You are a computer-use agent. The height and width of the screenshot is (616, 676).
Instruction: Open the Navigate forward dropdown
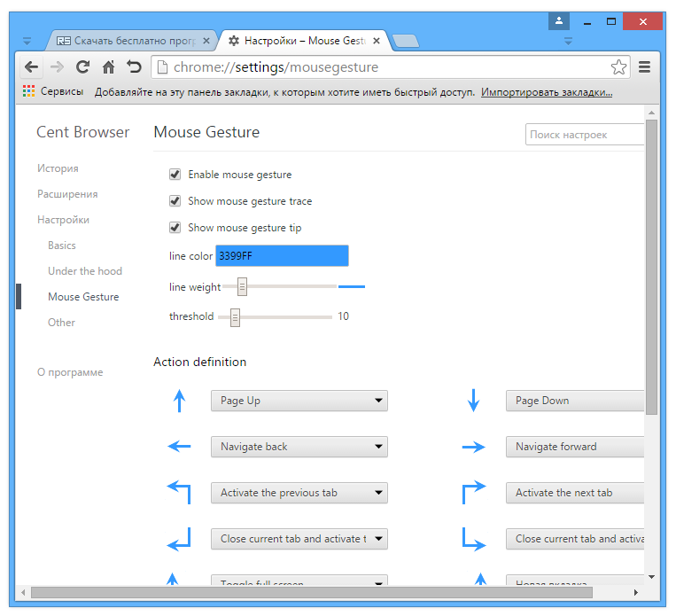[x=575, y=447]
